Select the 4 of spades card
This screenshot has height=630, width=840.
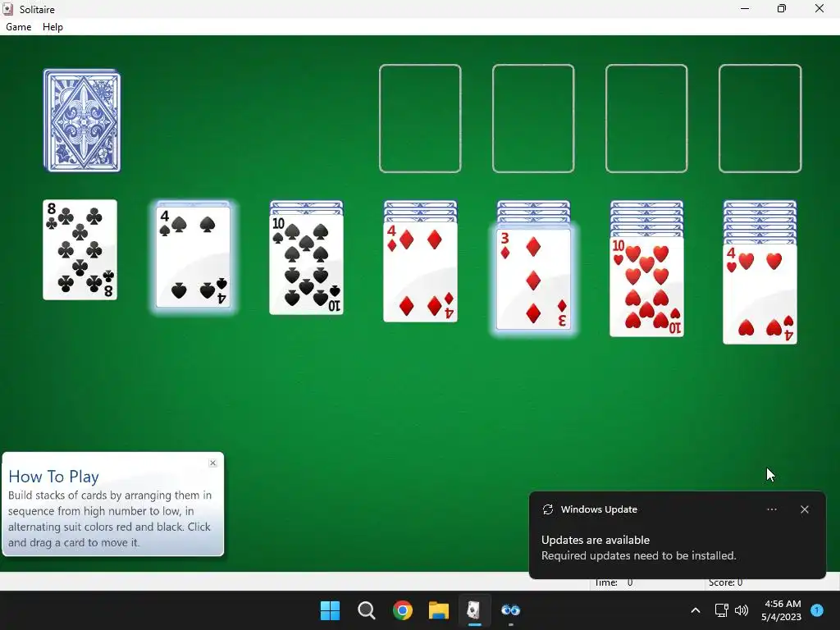pos(194,257)
